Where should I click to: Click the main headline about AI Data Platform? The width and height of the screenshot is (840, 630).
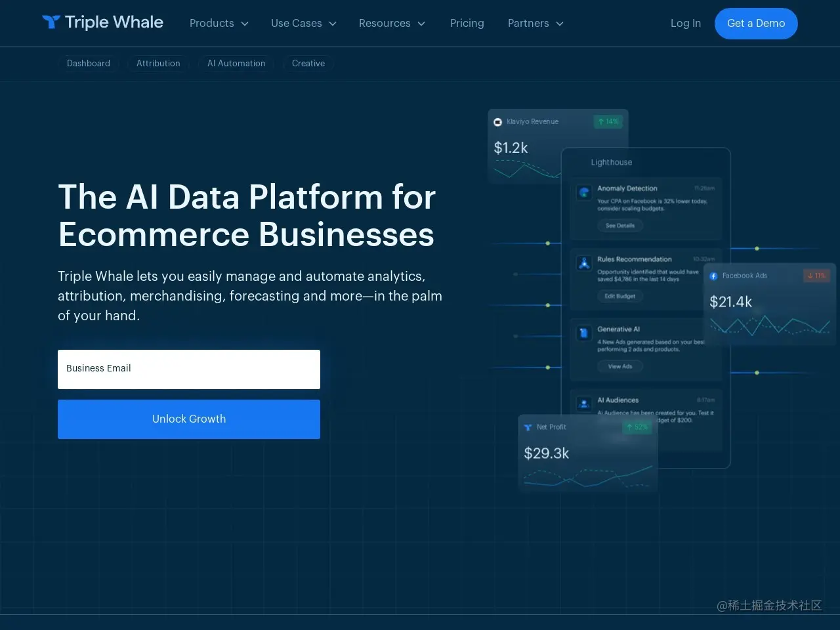247,216
